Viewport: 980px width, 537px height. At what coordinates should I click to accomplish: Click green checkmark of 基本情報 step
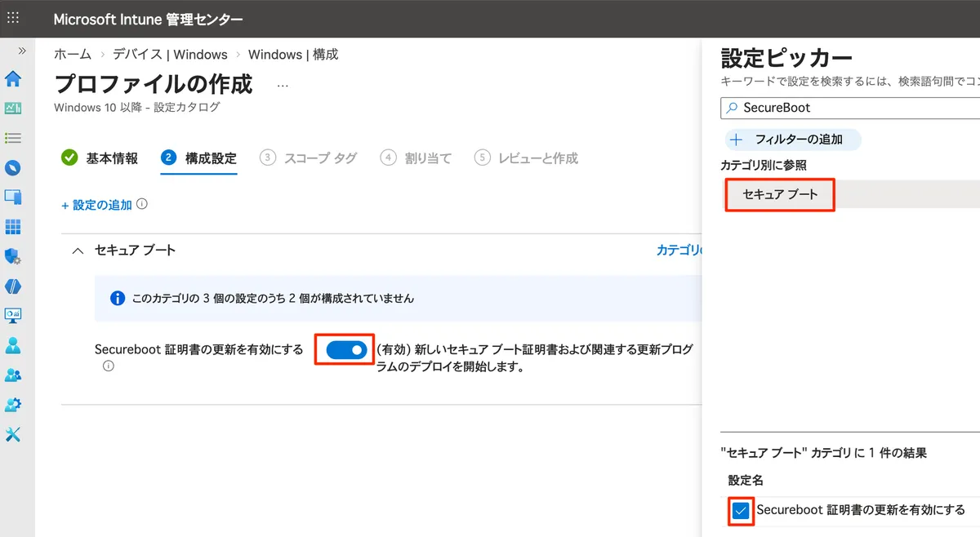pyautogui.click(x=69, y=158)
